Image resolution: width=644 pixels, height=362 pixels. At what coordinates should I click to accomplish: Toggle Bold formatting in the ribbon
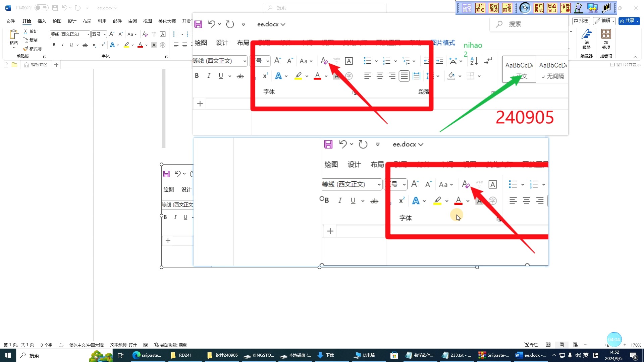[54, 45]
